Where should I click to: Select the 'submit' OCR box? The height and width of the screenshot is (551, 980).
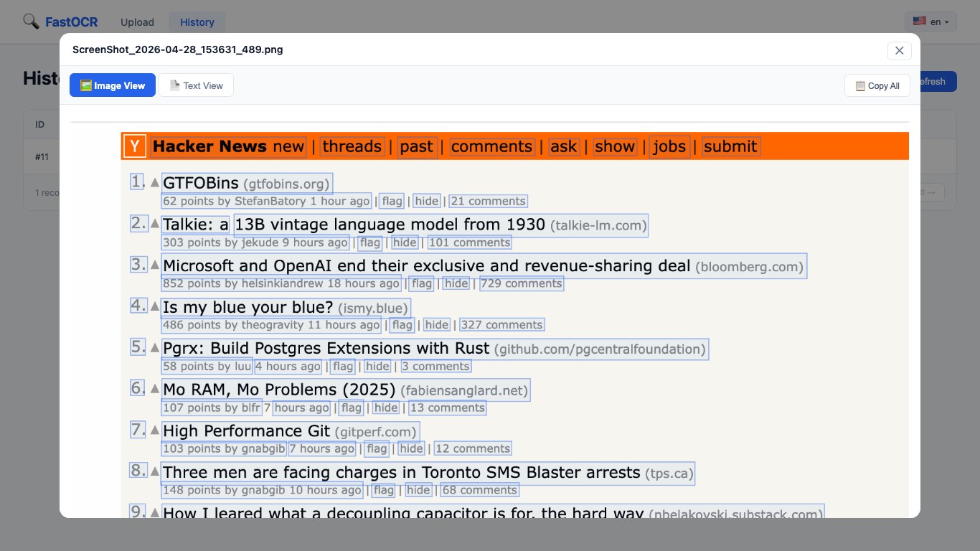[x=730, y=146]
